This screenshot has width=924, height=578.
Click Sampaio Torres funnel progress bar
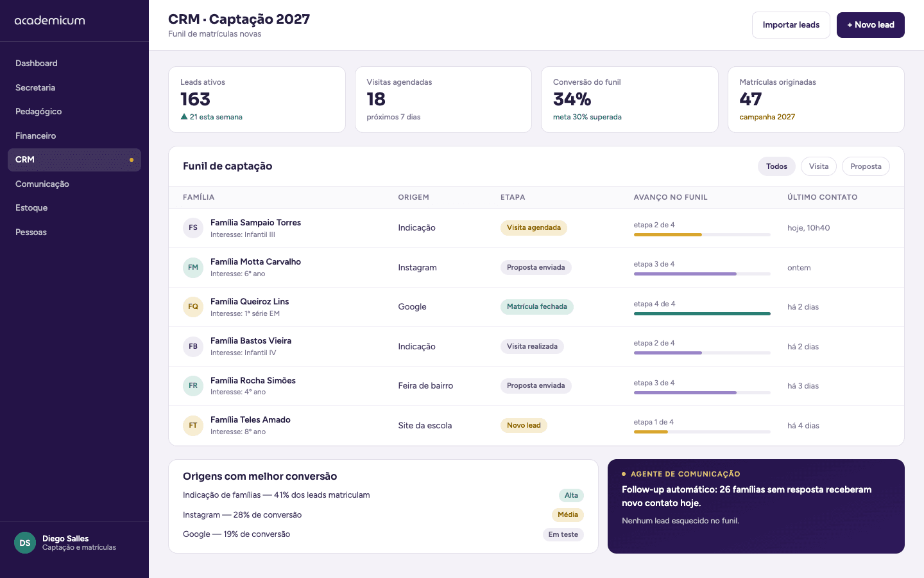702,235
